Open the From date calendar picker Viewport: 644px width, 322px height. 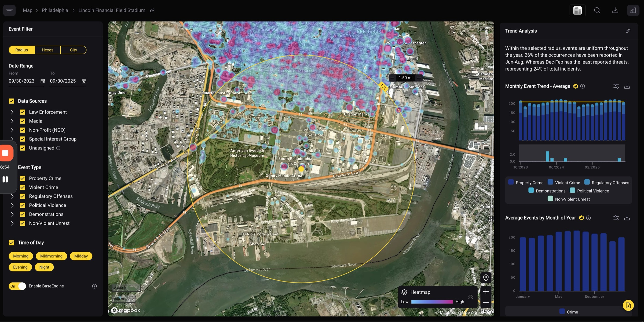click(43, 81)
